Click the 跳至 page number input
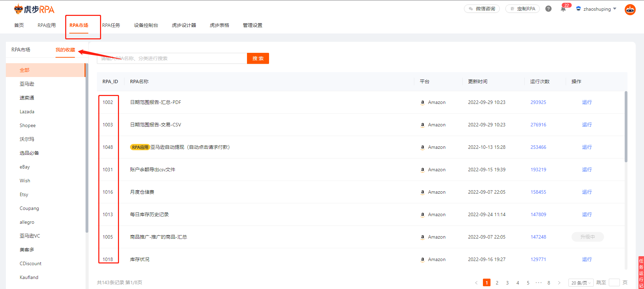Screen dimensions: 644x289 (x=614, y=282)
